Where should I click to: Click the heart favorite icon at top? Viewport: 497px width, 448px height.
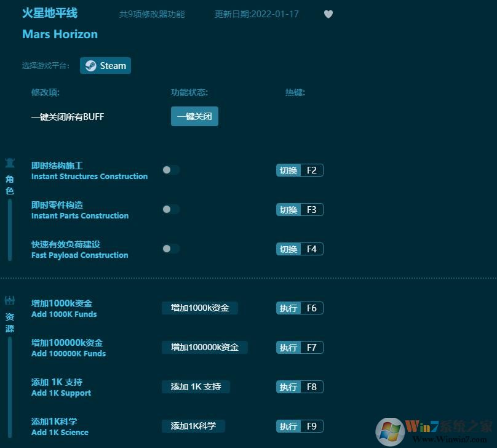[x=328, y=14]
